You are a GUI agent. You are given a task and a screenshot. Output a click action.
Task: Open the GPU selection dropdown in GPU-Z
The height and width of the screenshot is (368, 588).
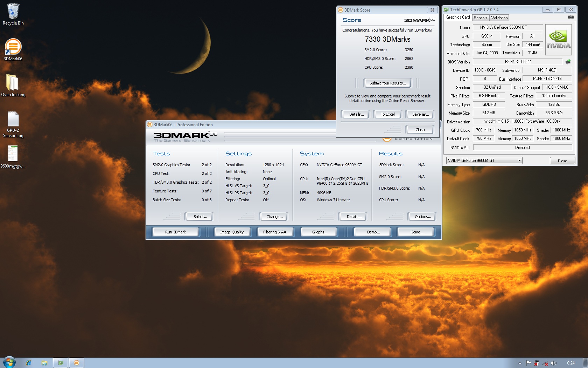click(x=484, y=161)
